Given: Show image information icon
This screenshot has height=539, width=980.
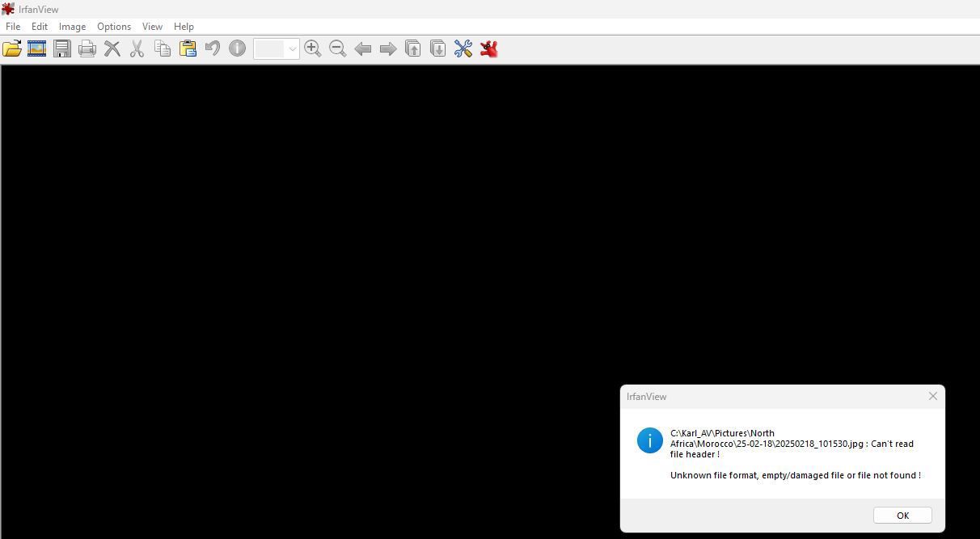Looking at the screenshot, I should [237, 48].
